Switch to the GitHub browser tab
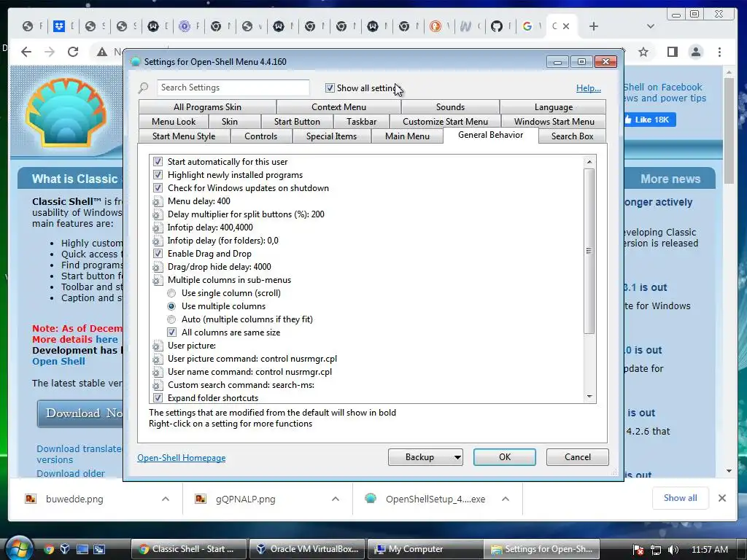This screenshot has height=560, width=747. pyautogui.click(x=496, y=26)
